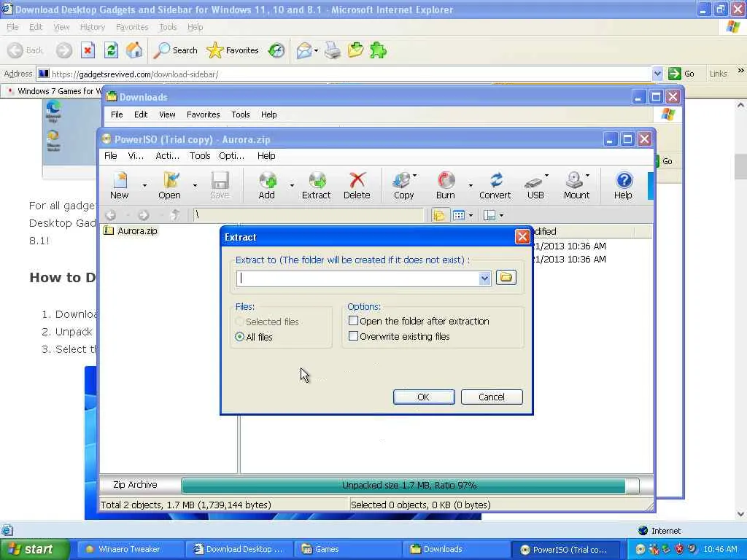
Task: Click the Open toolbar icon in PowerISO
Action: click(x=170, y=185)
